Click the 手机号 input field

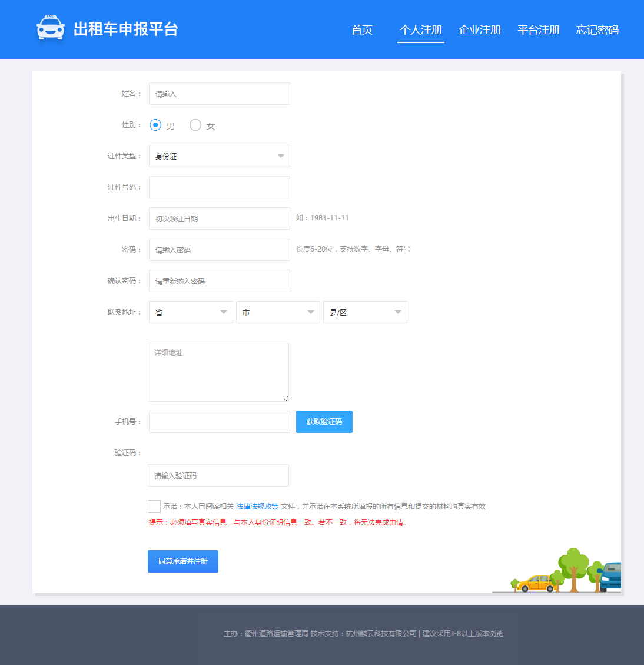tap(219, 422)
